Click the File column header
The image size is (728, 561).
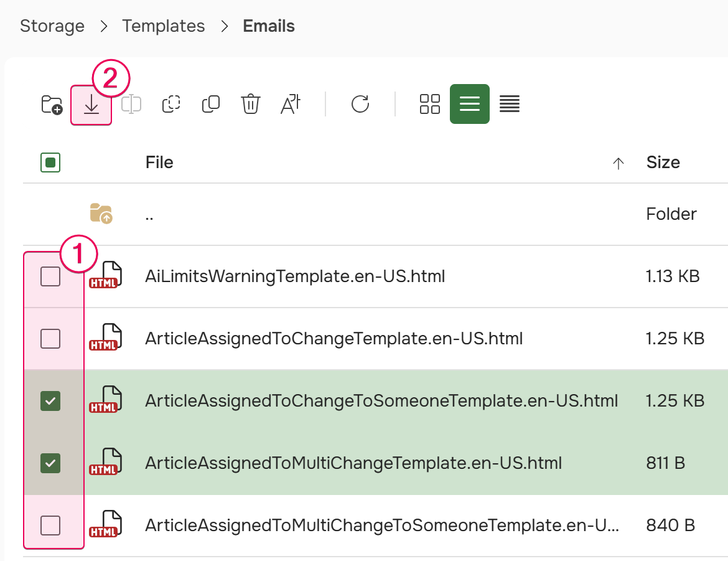click(159, 163)
